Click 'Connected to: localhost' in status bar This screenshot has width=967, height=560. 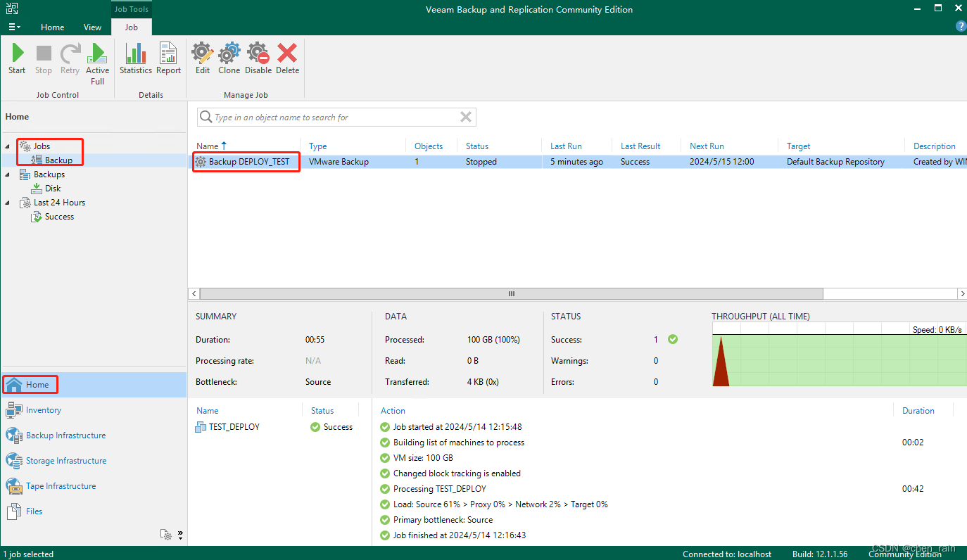[727, 554]
